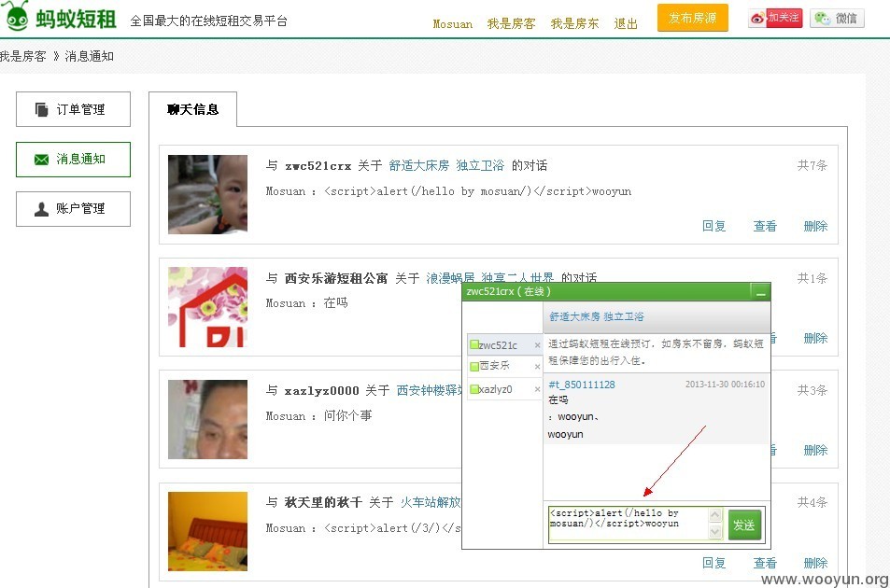Close the zwc521c chat contact
890x588 pixels.
(x=537, y=344)
